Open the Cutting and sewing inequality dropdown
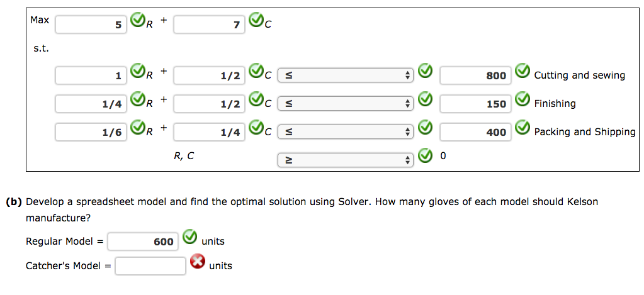 (345, 75)
